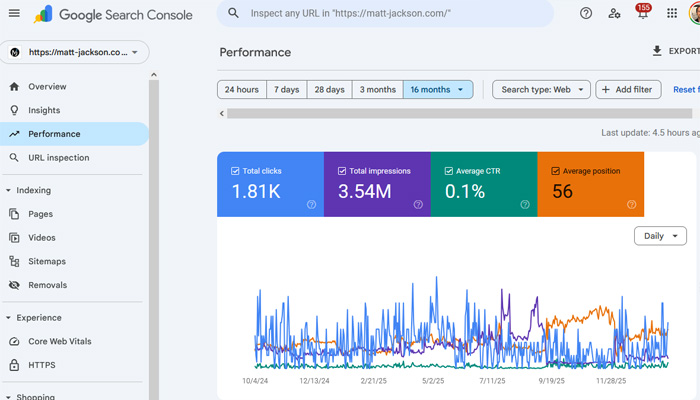
Task: Collapse the Shopping section
Action: pos(8,397)
